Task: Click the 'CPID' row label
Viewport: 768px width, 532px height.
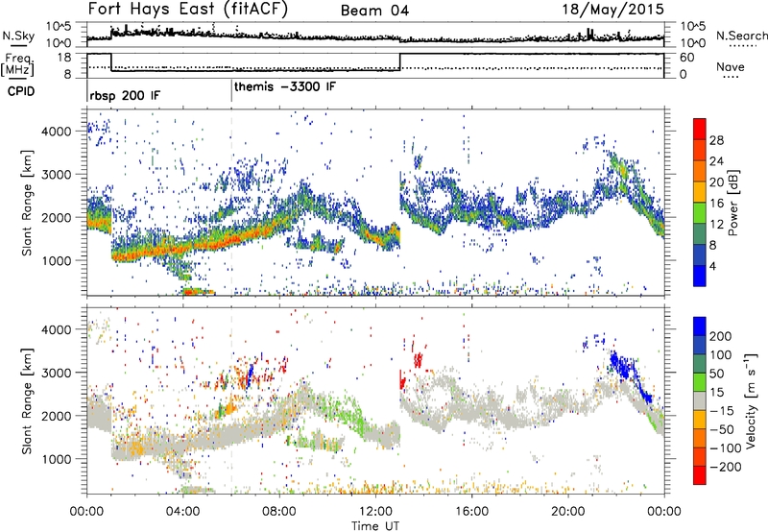Action: point(21,91)
